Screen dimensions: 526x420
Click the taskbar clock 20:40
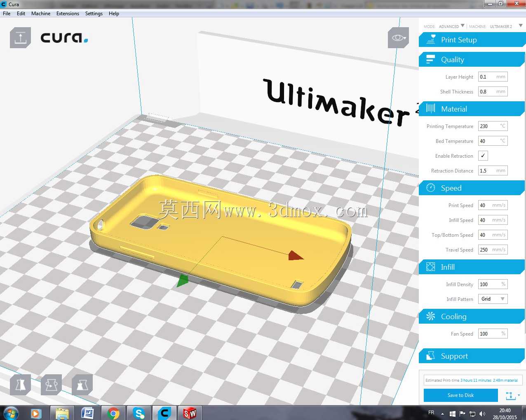[x=505, y=411]
